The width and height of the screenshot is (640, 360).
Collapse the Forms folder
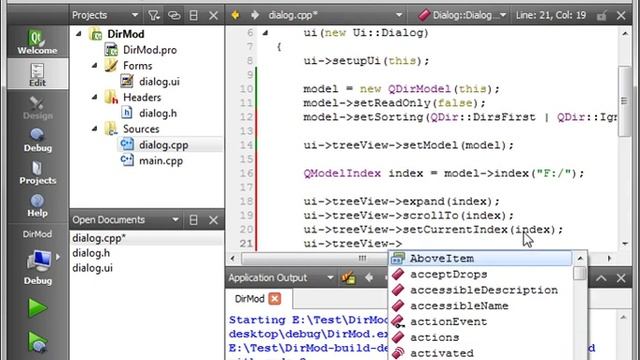tap(95, 65)
